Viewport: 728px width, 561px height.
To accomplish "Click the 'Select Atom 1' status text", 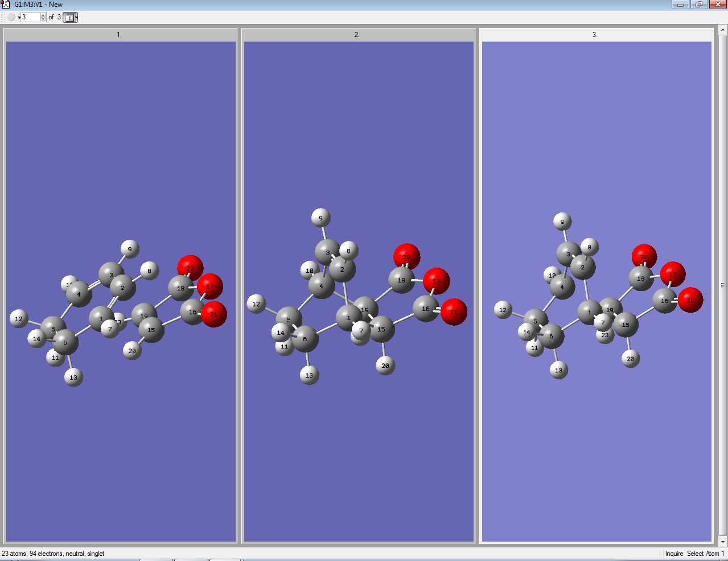I will pyautogui.click(x=705, y=554).
